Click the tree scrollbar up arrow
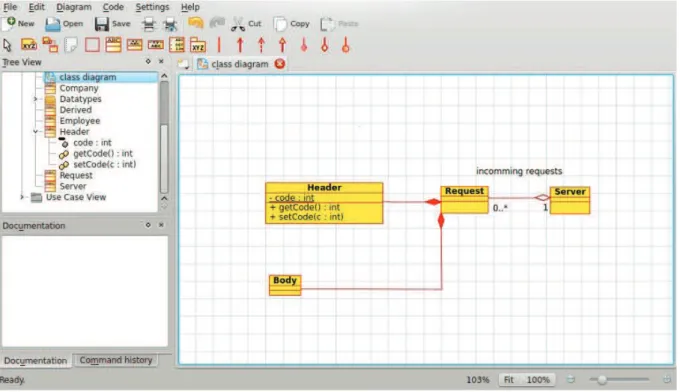Viewport: 680px width, 392px height. (164, 76)
